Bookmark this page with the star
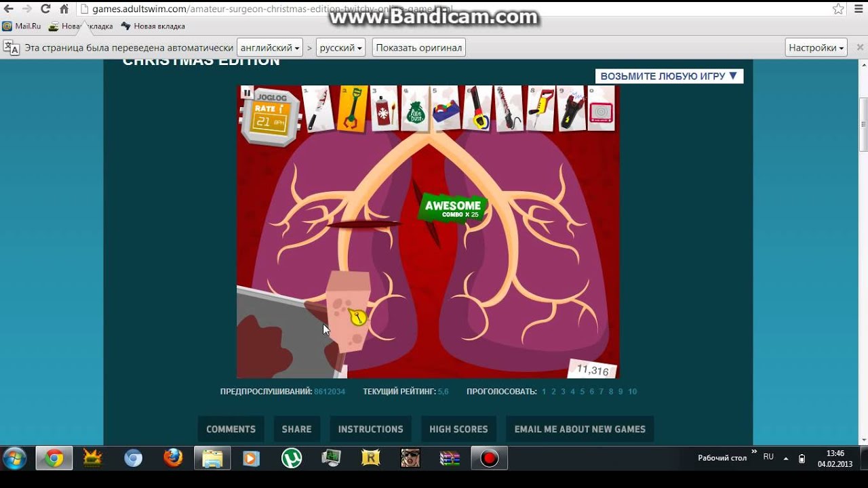868x488 pixels. (838, 9)
